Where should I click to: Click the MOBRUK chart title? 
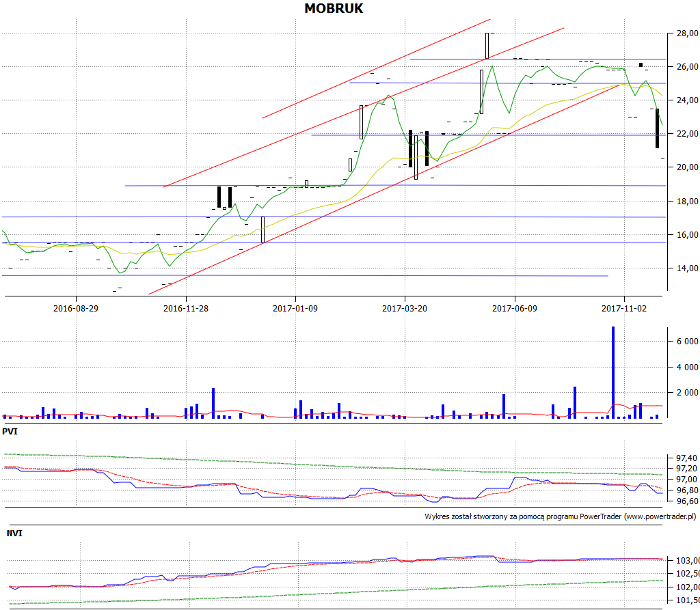[x=334, y=8]
